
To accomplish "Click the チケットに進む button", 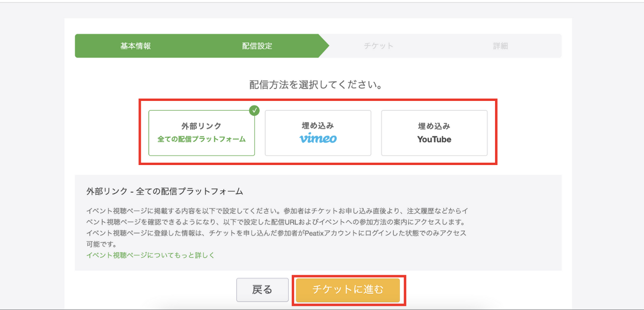I will click(348, 289).
